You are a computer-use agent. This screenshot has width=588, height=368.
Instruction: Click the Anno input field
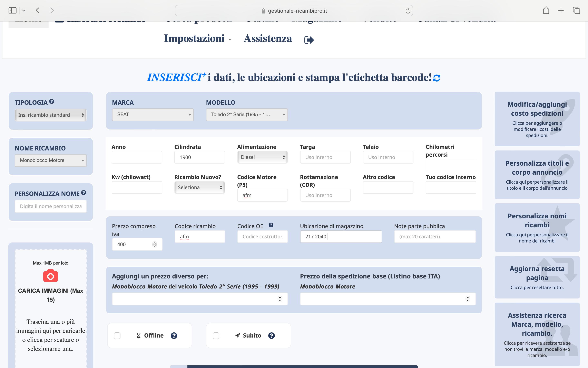(x=137, y=157)
